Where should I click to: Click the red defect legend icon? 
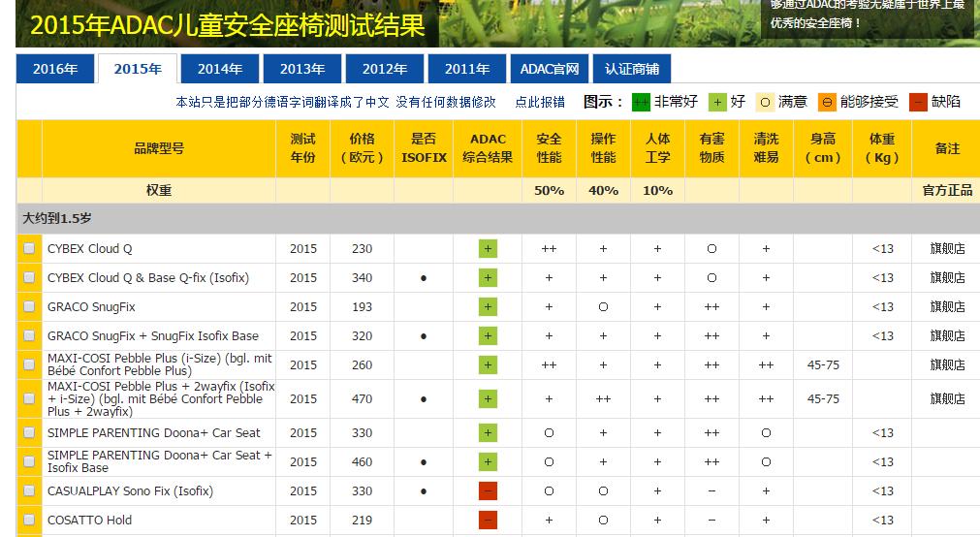918,102
